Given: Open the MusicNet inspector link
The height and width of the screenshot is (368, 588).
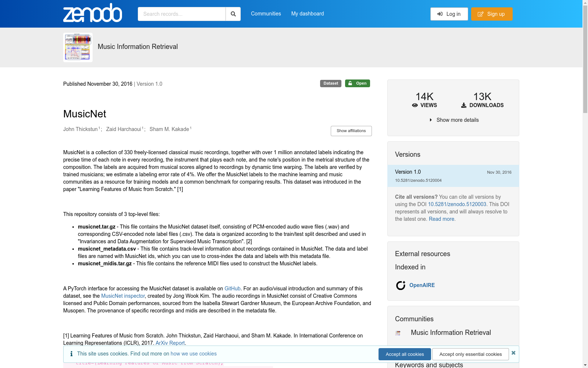Looking at the screenshot, I should coord(123,296).
